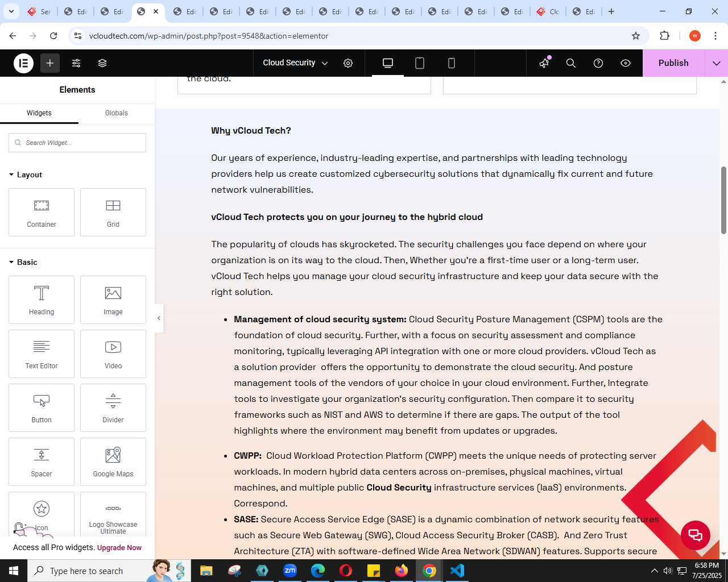Click the 'SASE:' bullet label
728x582 pixels.
coord(246,519)
